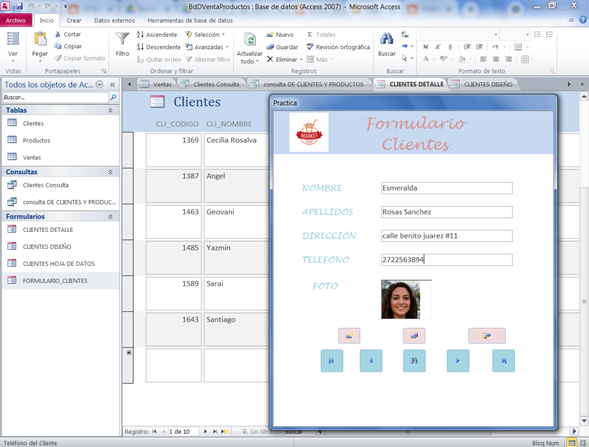Toggle italic (K) formatting
Image resolution: width=589 pixels, height=447 pixels.
coord(438,47)
